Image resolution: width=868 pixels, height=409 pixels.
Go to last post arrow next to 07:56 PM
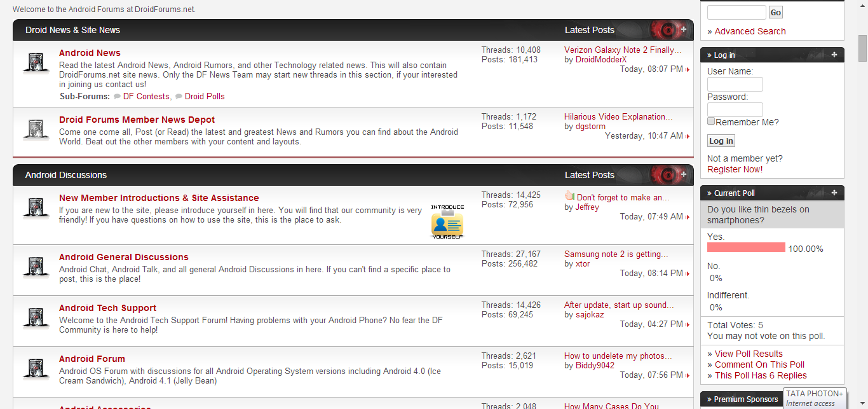point(688,375)
